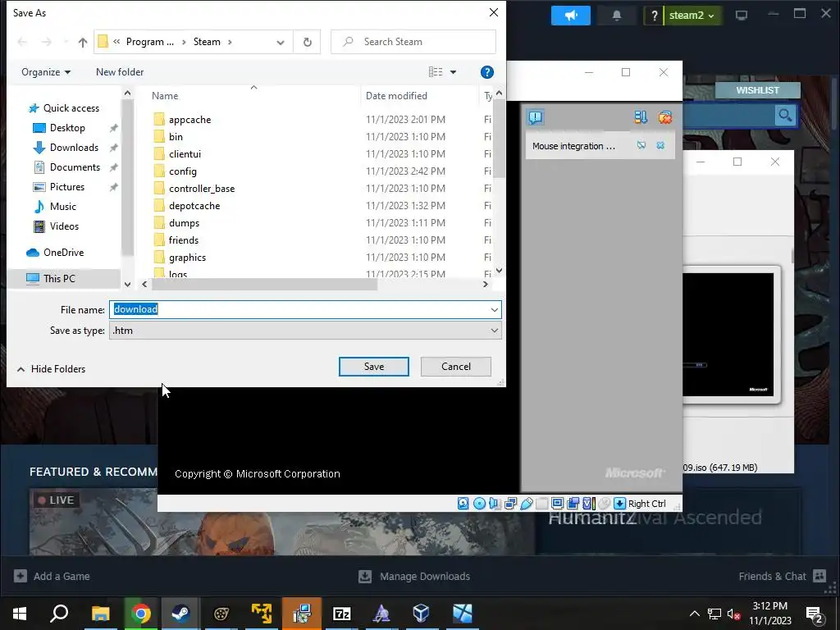This screenshot has height=630, width=840.
Task: Select Quick access in navigation pane
Action: tap(64, 108)
